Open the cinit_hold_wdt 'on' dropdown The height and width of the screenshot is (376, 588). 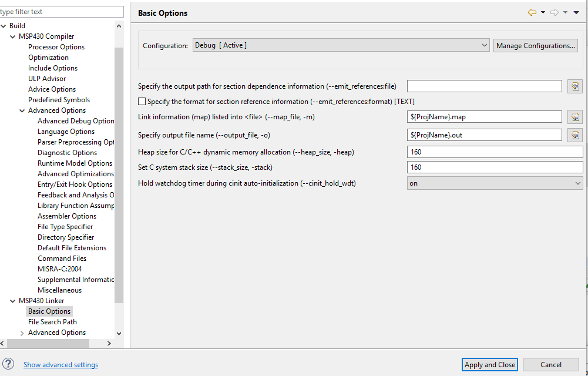(495, 183)
